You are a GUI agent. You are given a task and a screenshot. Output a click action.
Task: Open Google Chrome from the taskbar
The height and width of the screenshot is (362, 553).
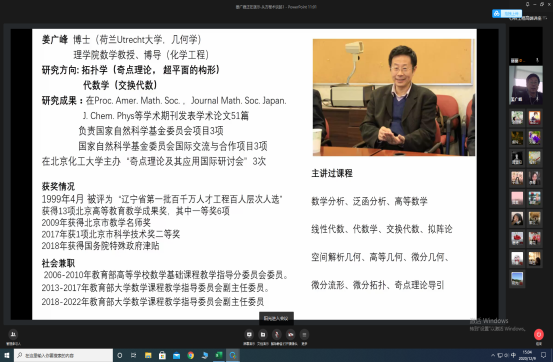[x=190, y=355]
